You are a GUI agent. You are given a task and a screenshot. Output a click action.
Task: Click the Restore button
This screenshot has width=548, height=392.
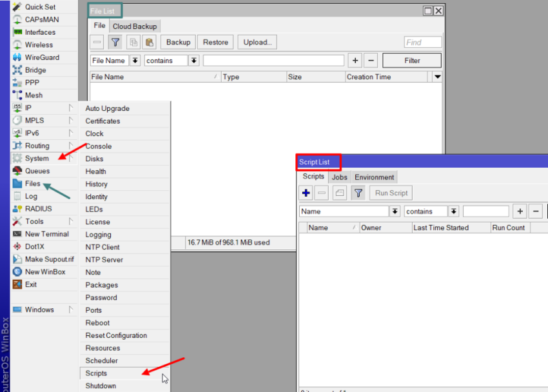click(x=215, y=43)
